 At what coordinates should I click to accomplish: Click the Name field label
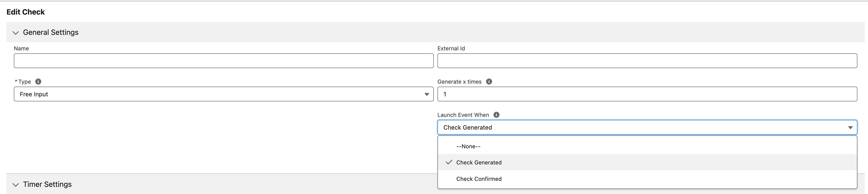[21, 48]
